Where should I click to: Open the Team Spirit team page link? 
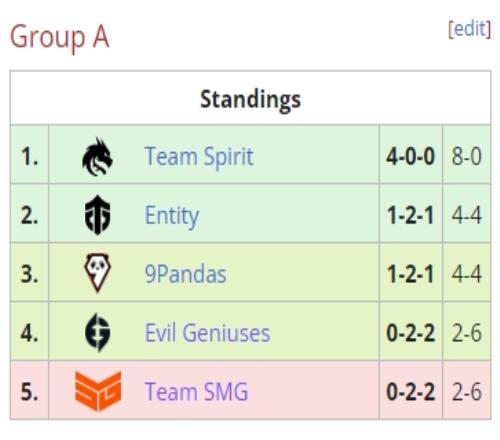click(199, 156)
